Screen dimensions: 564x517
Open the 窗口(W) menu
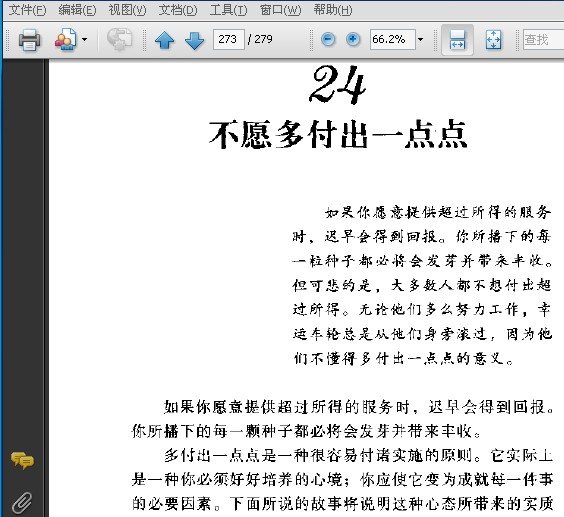pos(281,10)
